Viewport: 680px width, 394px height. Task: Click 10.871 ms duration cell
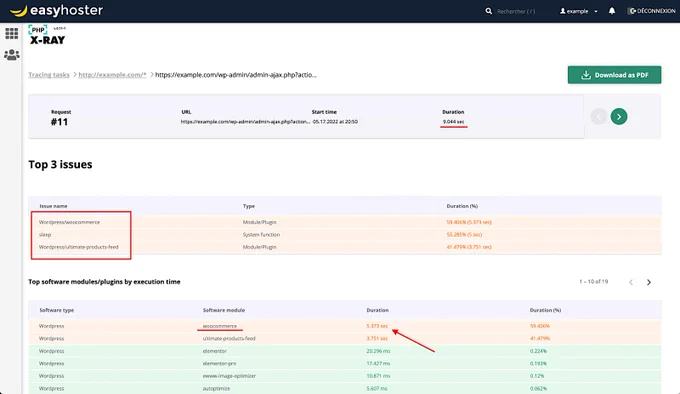coord(378,376)
